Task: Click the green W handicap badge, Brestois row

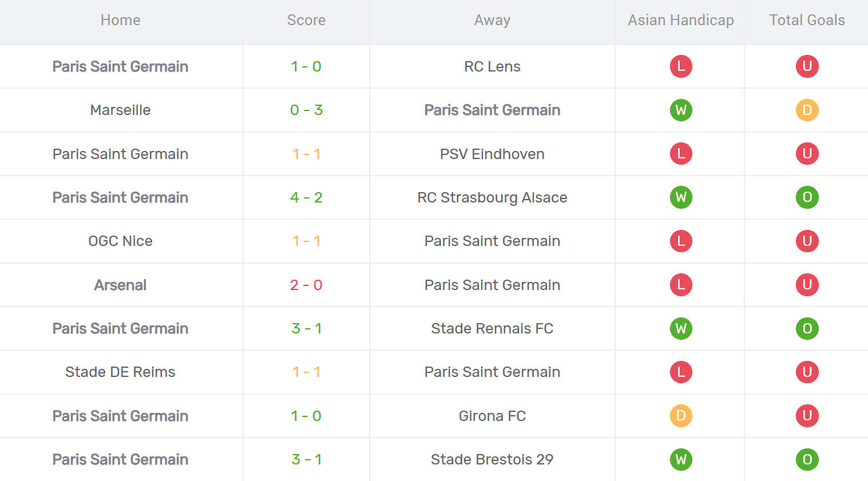Action: (681, 459)
